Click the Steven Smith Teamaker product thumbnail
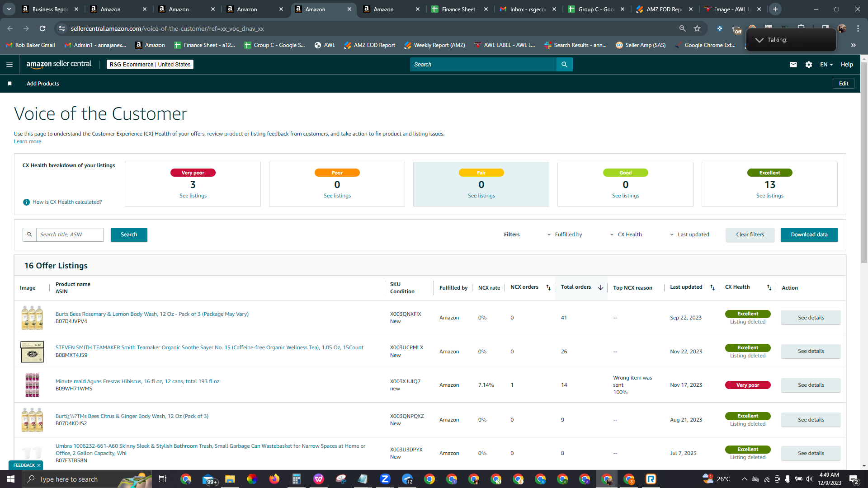Image resolution: width=868 pixels, height=488 pixels. tap(32, 352)
